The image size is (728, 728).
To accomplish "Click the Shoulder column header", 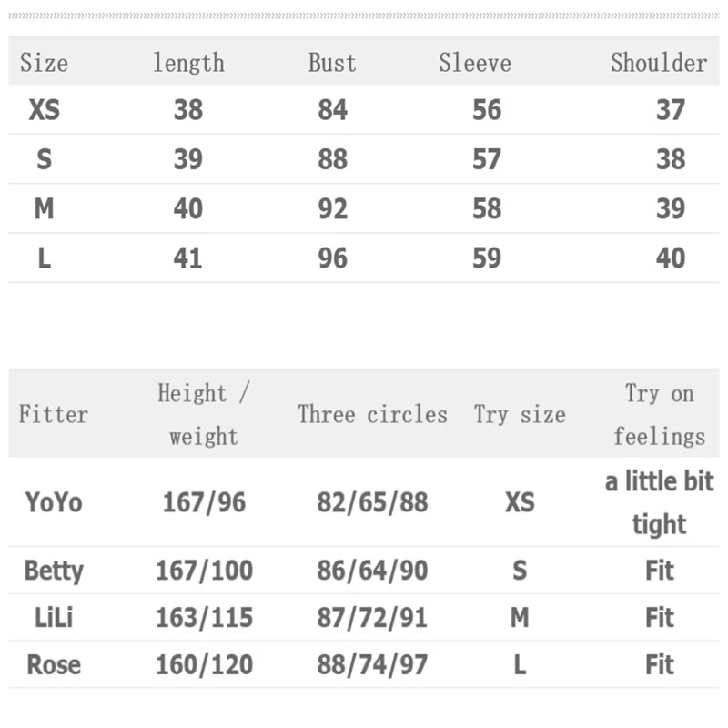I will click(658, 63).
